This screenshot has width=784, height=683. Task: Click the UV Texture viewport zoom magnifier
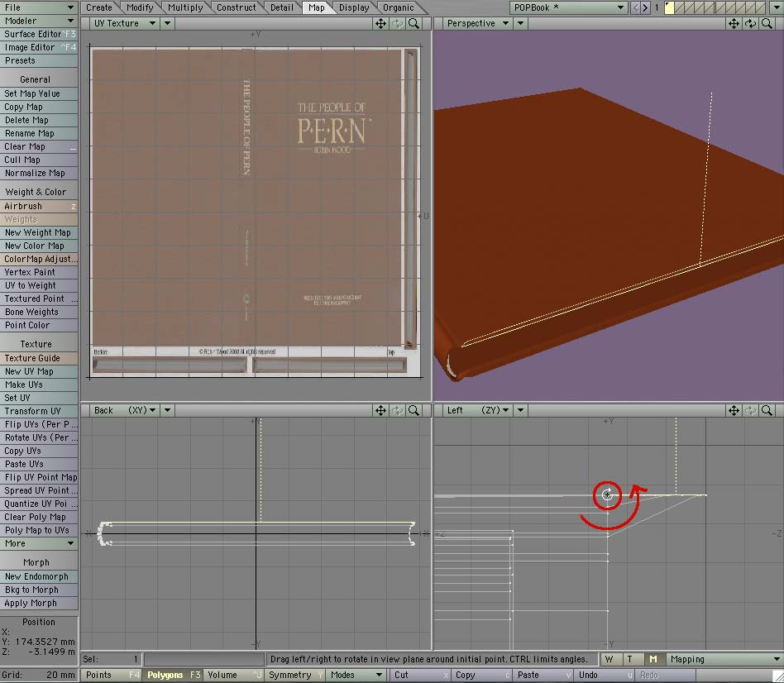point(414,23)
